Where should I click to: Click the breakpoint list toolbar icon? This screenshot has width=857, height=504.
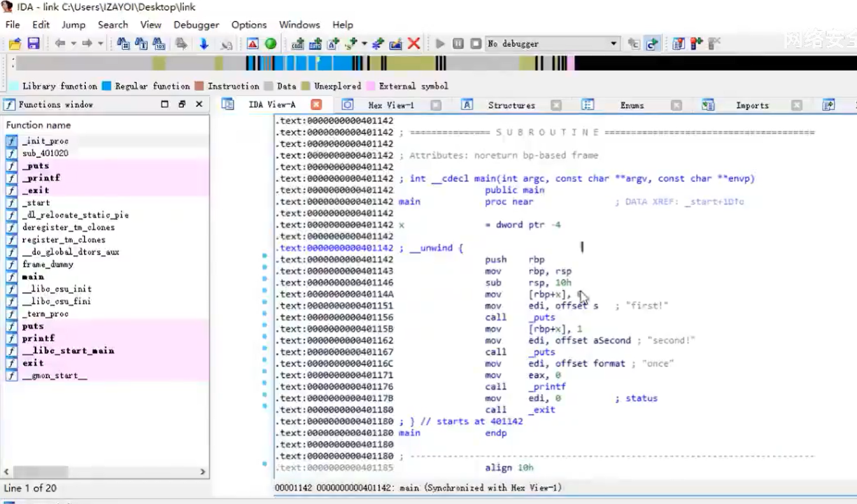click(x=679, y=44)
